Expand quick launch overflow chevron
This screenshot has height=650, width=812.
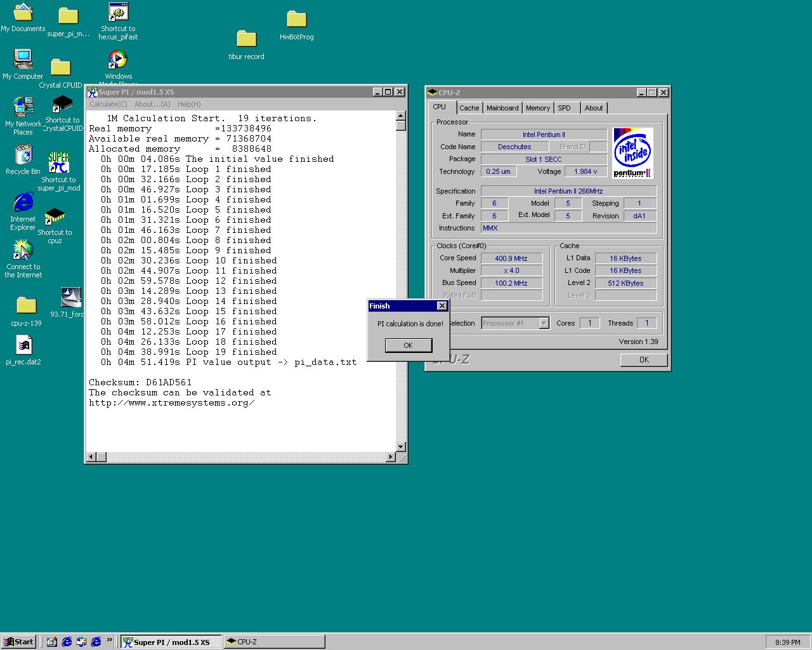click(x=109, y=640)
